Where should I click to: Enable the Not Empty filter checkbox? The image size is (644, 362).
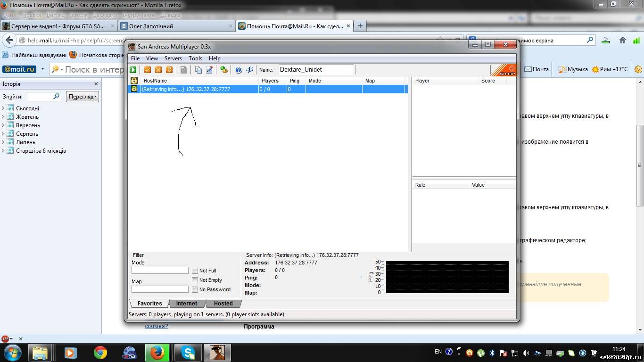click(195, 280)
